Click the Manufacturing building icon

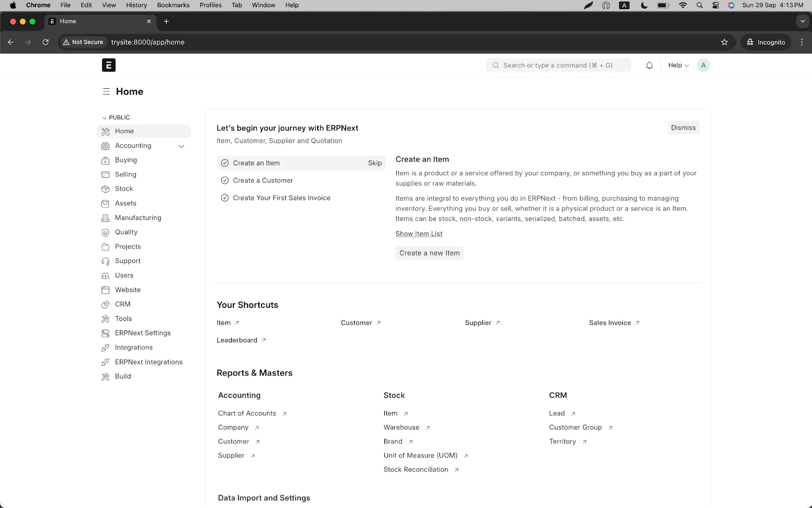106,218
